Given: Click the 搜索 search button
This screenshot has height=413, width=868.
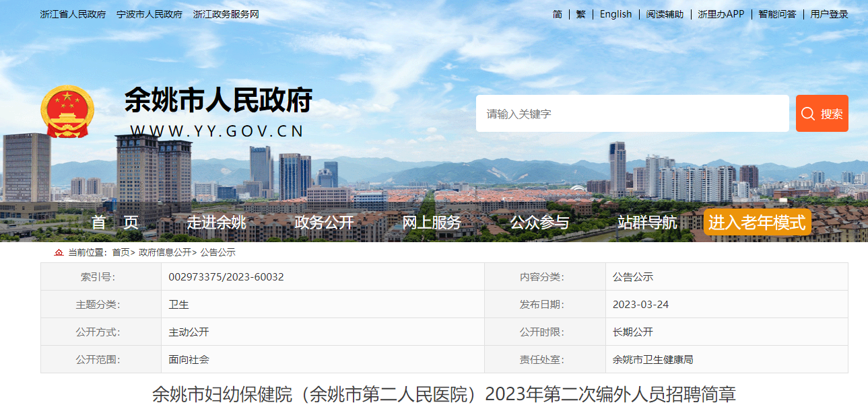Looking at the screenshot, I should (822, 113).
